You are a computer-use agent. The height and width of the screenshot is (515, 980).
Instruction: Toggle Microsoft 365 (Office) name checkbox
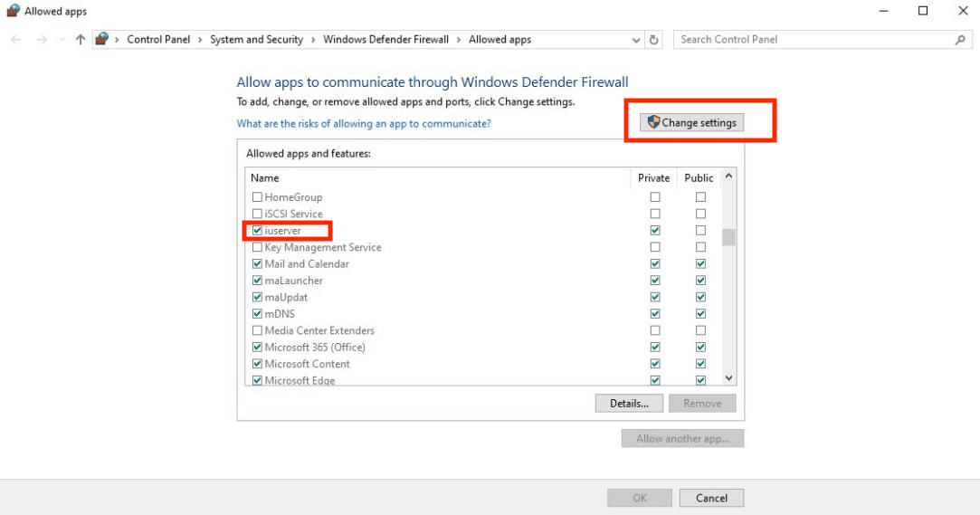point(257,347)
